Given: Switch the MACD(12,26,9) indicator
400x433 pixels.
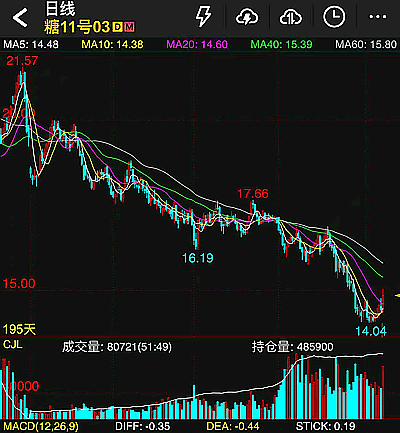Looking at the screenshot, I should tap(41, 426).
